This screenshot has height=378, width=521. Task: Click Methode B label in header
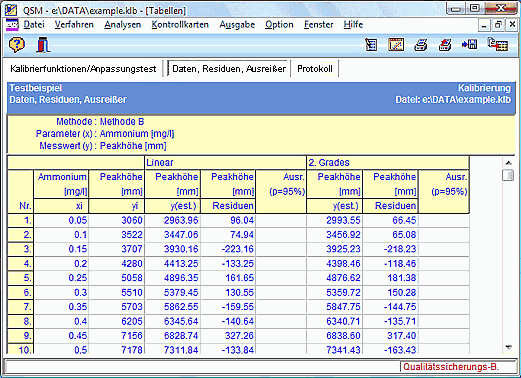(x=122, y=122)
